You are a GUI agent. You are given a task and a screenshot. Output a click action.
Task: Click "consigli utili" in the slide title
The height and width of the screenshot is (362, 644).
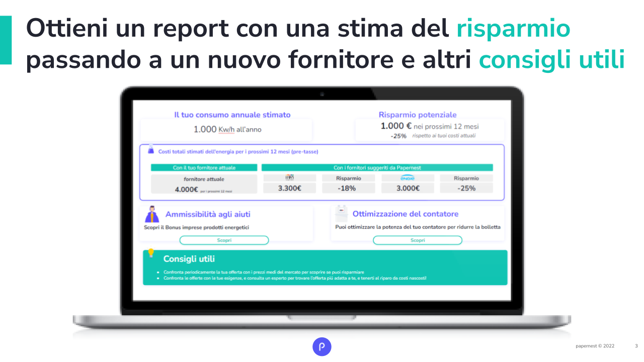552,61
